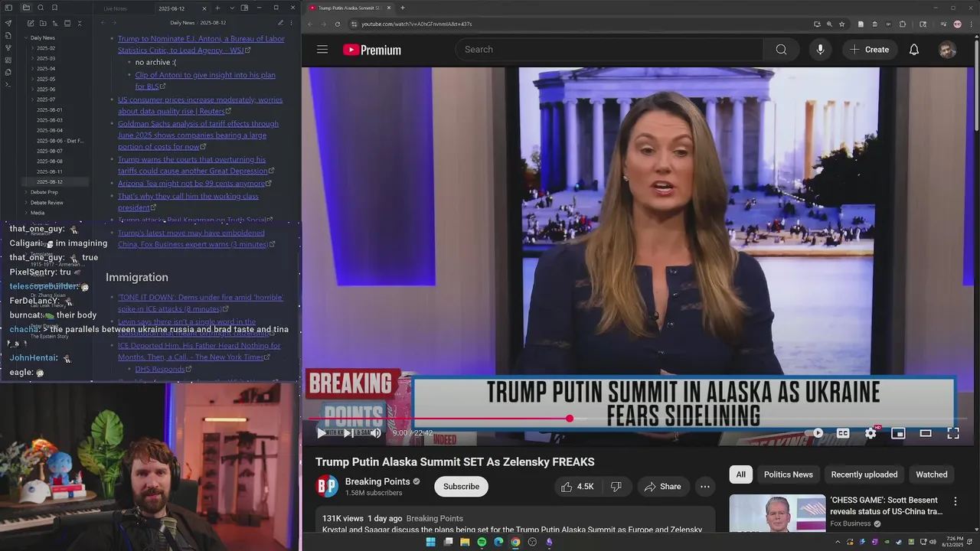Click YouTube search magnifier button

pyautogui.click(x=781, y=49)
